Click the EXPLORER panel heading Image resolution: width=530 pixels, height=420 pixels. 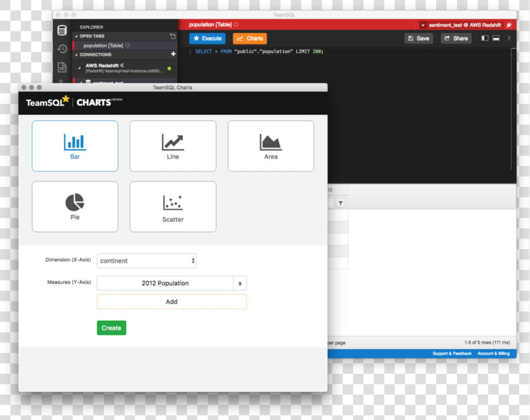point(91,27)
